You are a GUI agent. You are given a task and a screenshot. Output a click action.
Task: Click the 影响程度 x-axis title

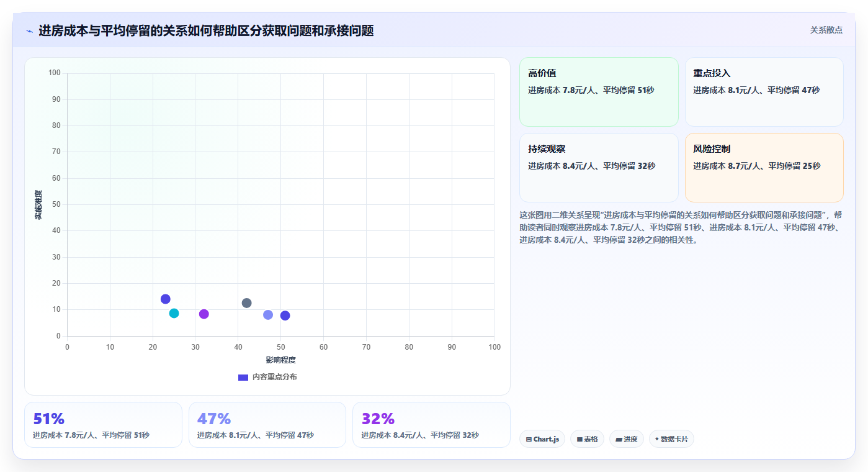[281, 360]
